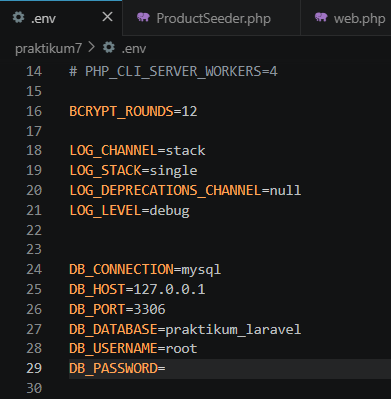
Task: Click the PHP_CLI_SERVER_WORKERS=4 comment line
Action: coord(173,72)
